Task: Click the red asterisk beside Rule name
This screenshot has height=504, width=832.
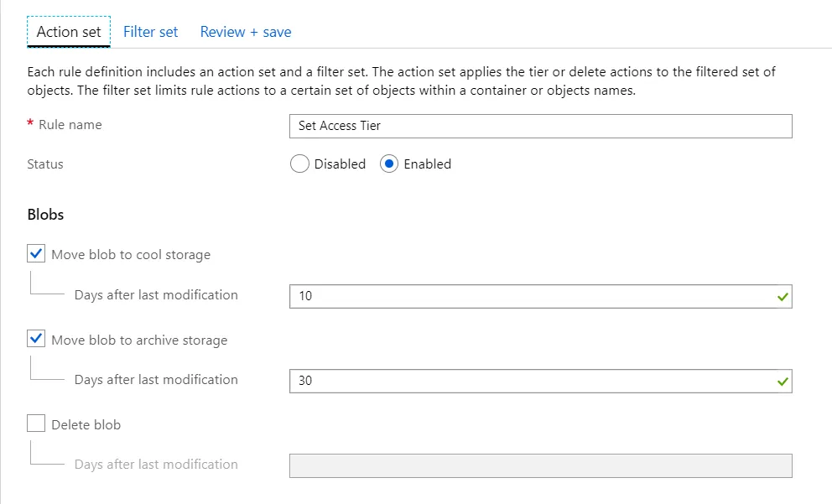Action: pos(30,124)
